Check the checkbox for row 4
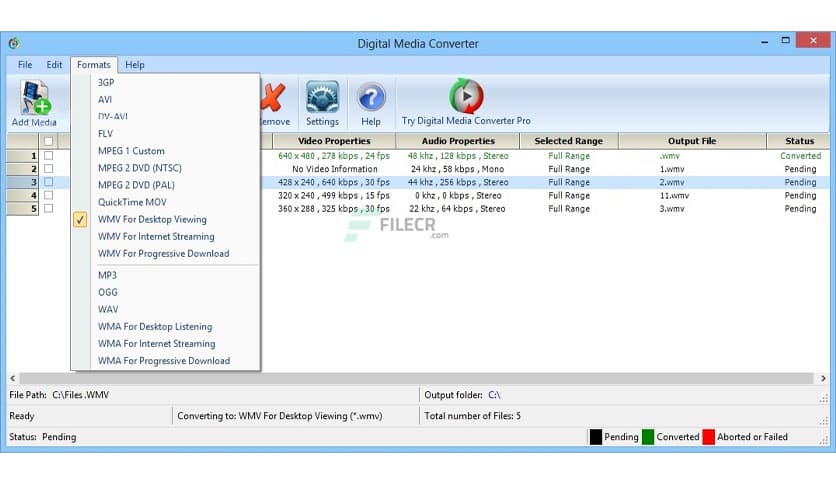The height and width of the screenshot is (484, 836). (49, 196)
